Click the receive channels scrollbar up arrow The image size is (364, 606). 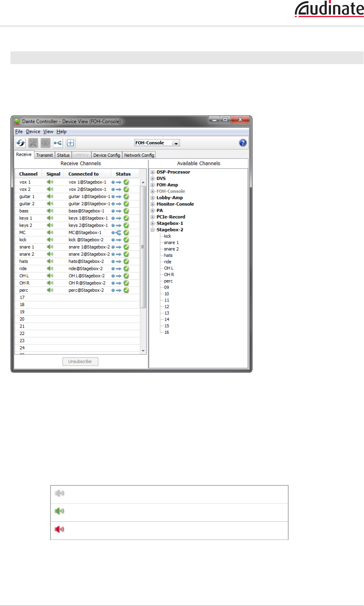(143, 182)
